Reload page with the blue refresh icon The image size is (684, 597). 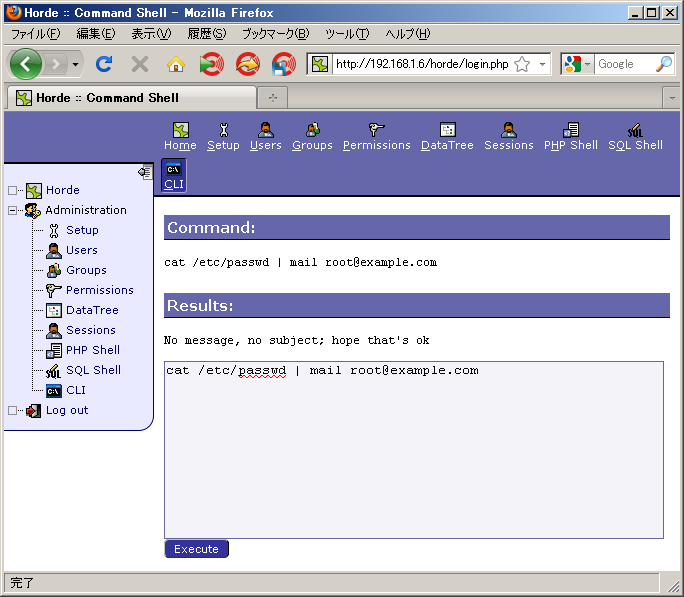click(x=104, y=65)
